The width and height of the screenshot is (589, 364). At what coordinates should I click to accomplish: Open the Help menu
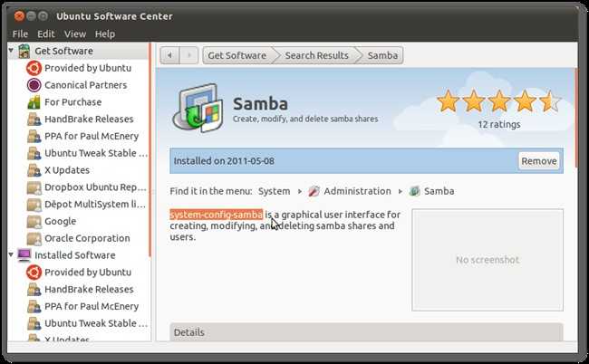tap(105, 34)
